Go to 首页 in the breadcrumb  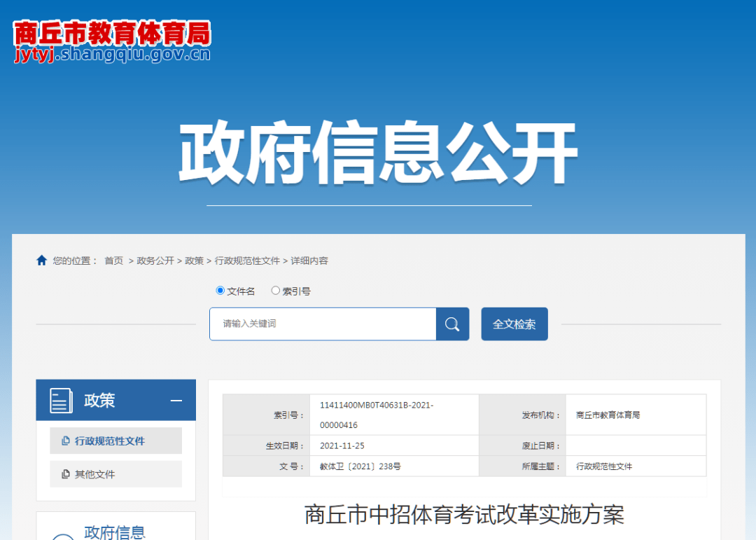[114, 261]
